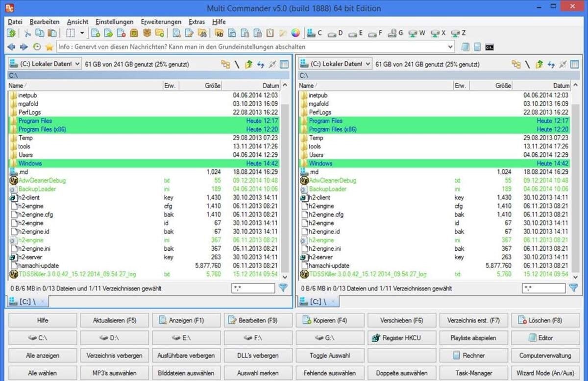Screen dimensions: 588x381
Task: Select the '[C:] \' tab in the left panel
Action: (x=28, y=302)
